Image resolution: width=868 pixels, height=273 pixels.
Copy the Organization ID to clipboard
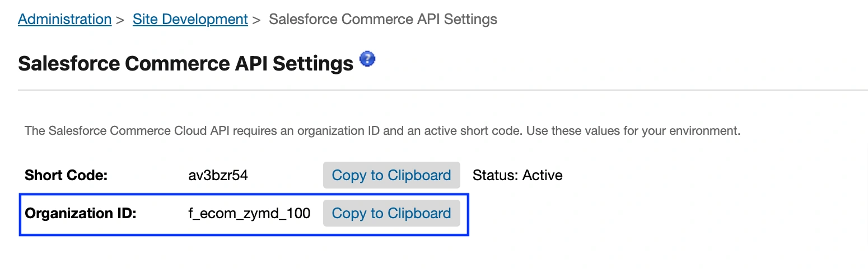tap(391, 213)
